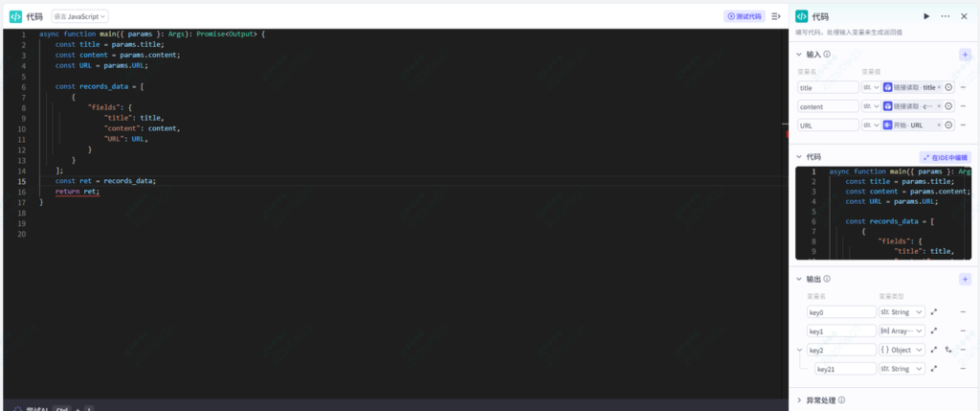Add a new output variable with plus
The height and width of the screenshot is (411, 980).
[965, 279]
